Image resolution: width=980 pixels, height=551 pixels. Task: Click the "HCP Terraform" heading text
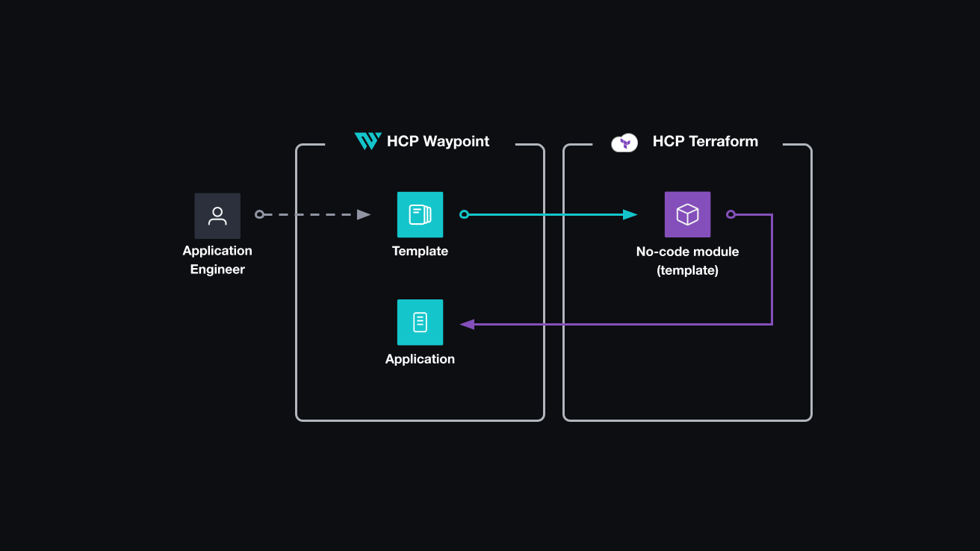(705, 141)
